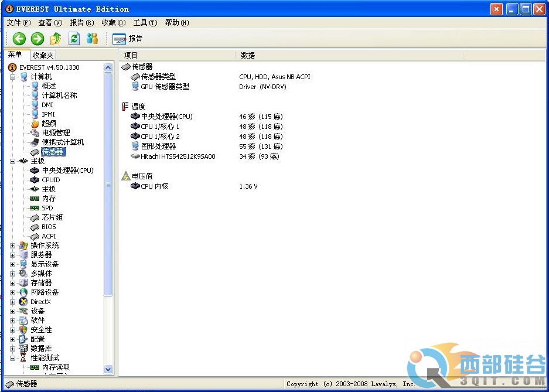Click the shield icon for 安全性

pyautogui.click(x=23, y=330)
